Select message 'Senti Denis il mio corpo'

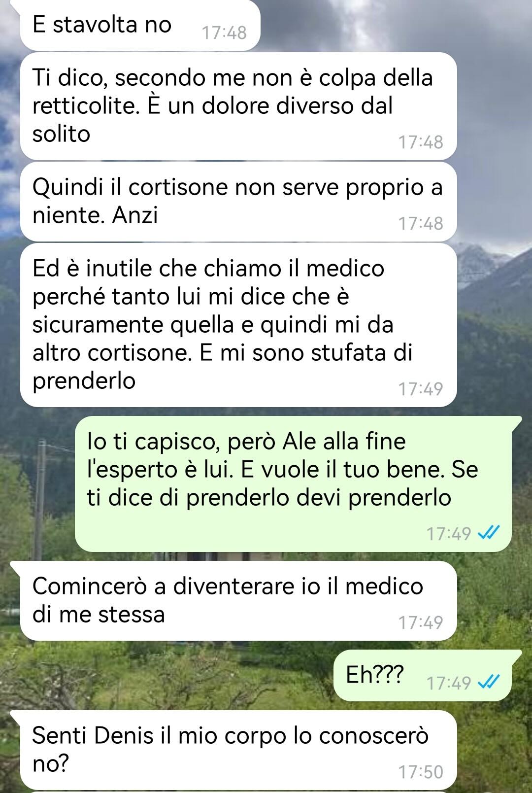point(238,750)
